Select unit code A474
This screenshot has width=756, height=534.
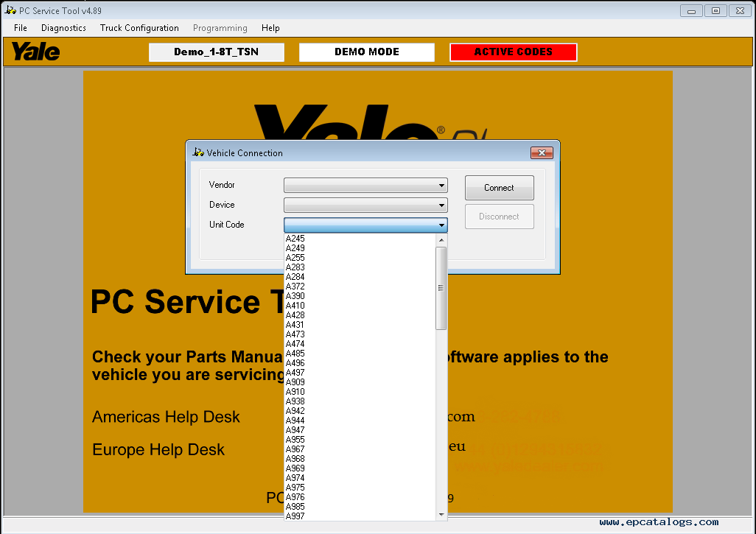360,344
